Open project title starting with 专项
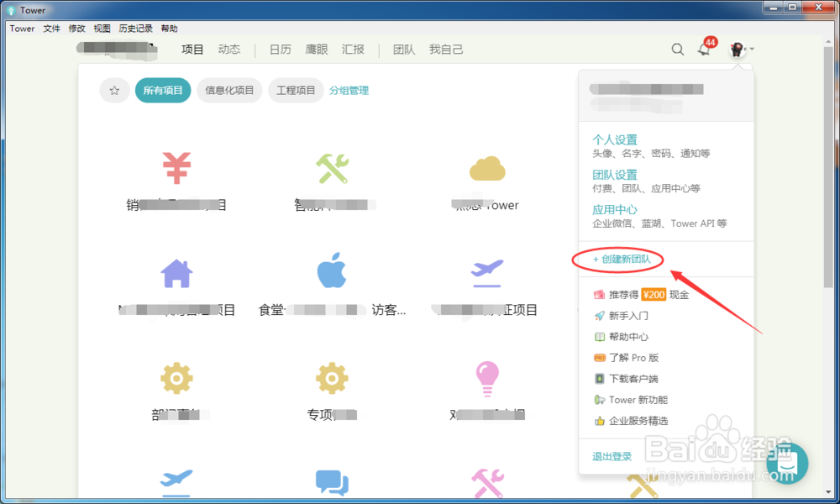Viewport: 840px width, 504px height. [x=332, y=415]
